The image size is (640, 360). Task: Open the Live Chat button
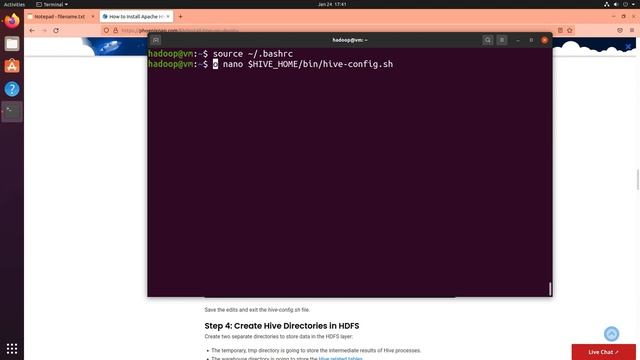click(604, 352)
